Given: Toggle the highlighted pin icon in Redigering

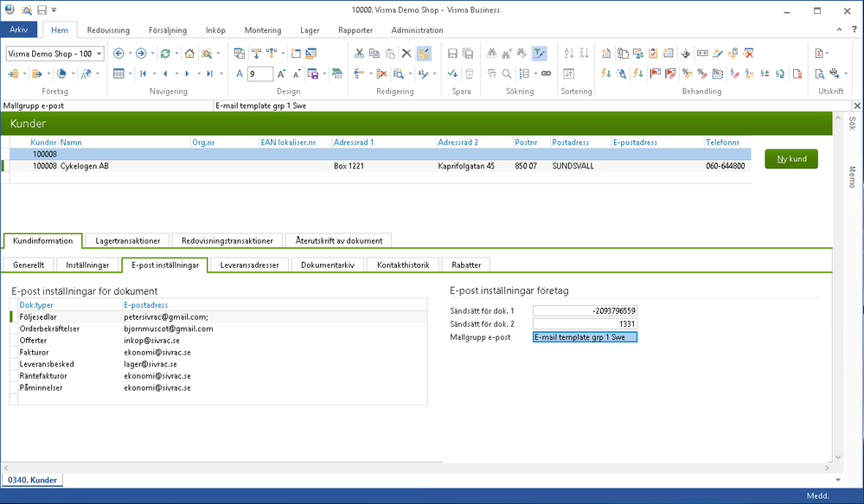Looking at the screenshot, I should pyautogui.click(x=424, y=54).
